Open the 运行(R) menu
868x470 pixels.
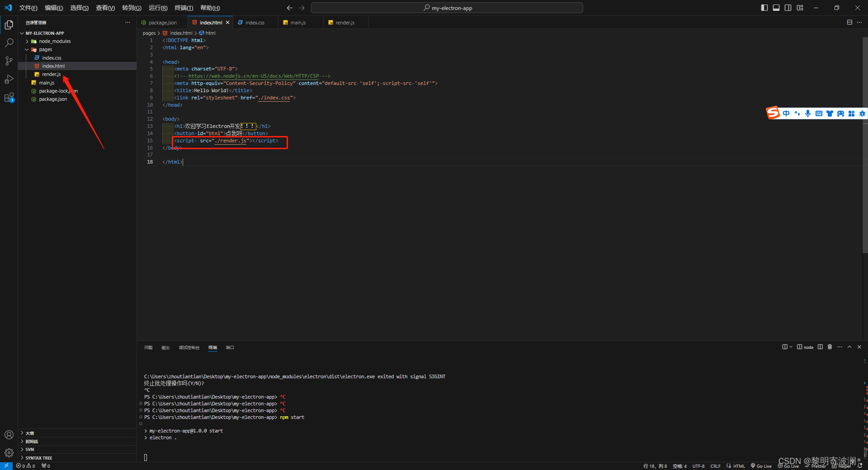[x=158, y=8]
